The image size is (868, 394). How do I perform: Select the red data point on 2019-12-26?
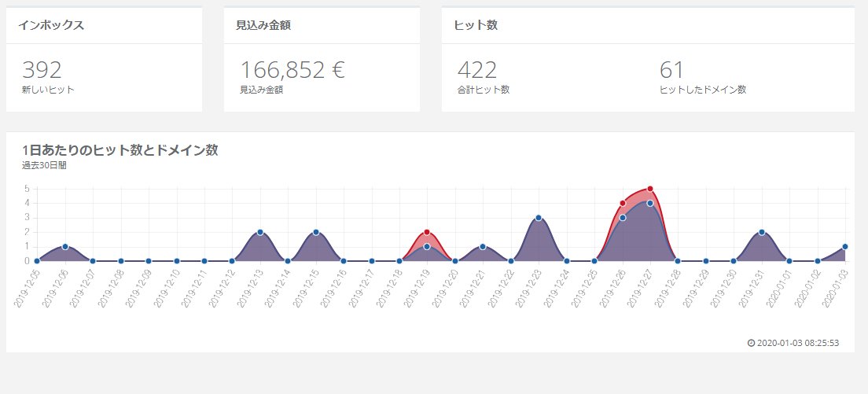(x=622, y=203)
